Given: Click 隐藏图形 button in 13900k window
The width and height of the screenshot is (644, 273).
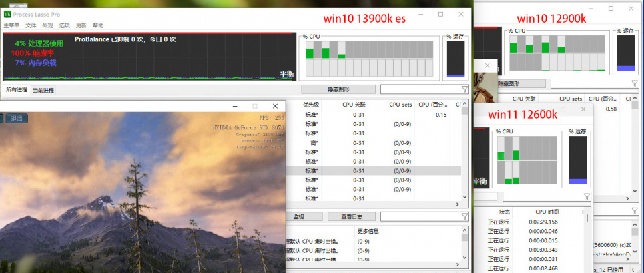Looking at the screenshot, I should click(338, 89).
